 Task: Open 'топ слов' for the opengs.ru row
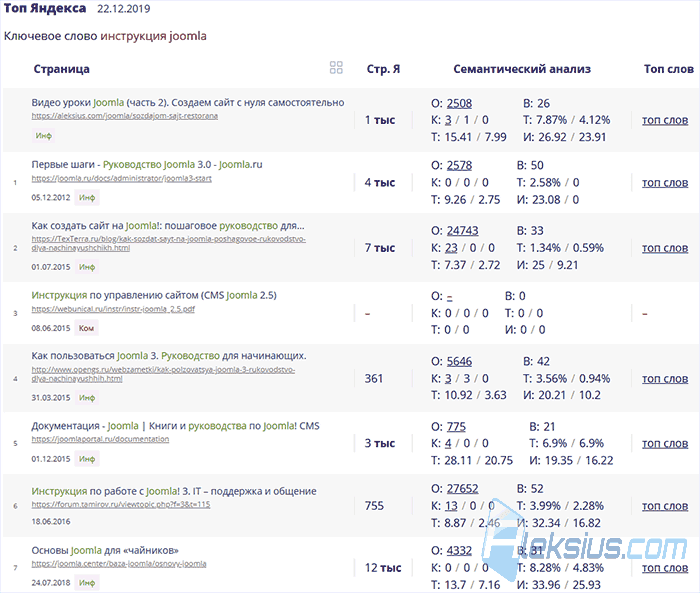665,379
